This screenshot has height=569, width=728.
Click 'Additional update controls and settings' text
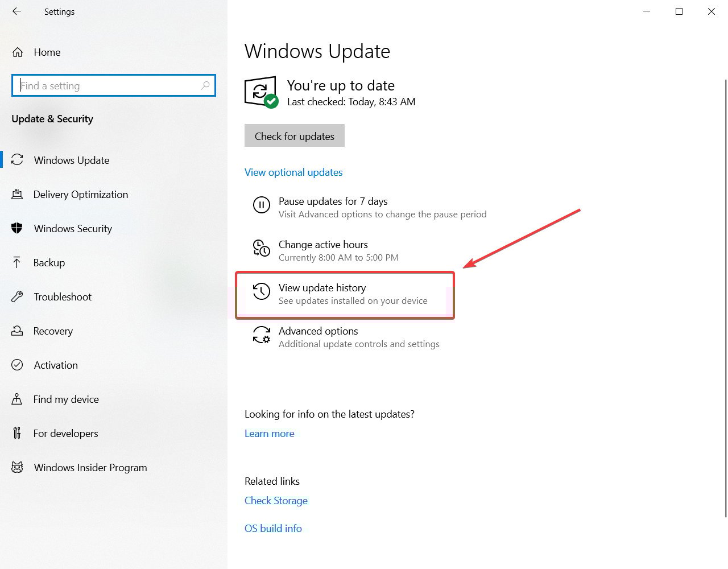(x=359, y=344)
